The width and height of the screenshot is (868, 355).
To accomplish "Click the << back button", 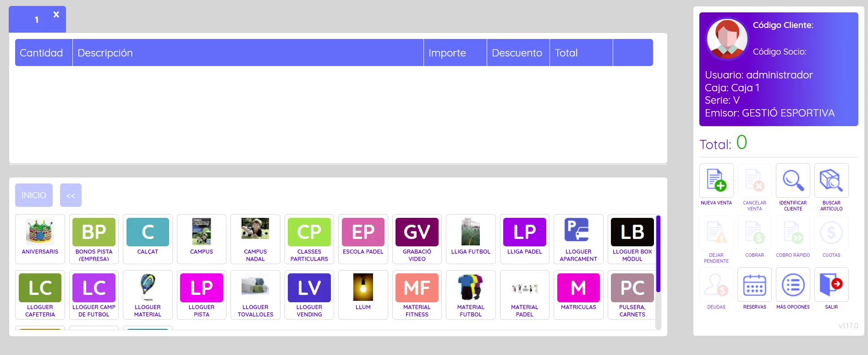I will (x=71, y=195).
